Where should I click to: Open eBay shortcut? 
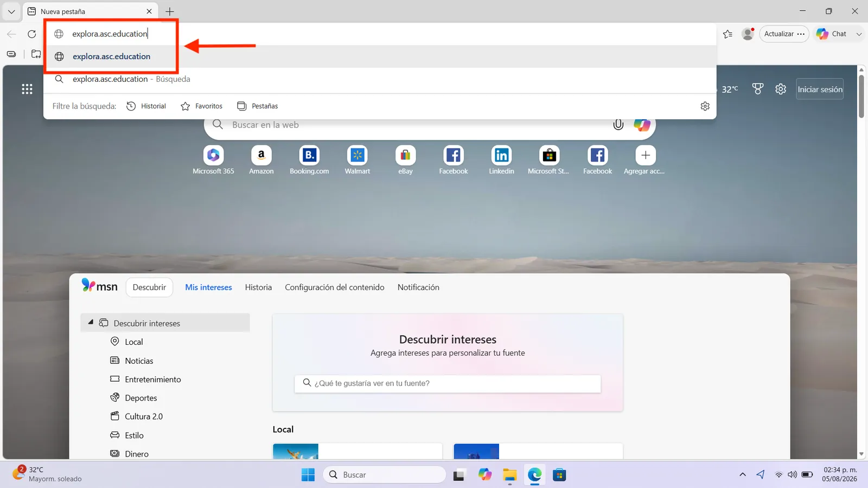[405, 160]
